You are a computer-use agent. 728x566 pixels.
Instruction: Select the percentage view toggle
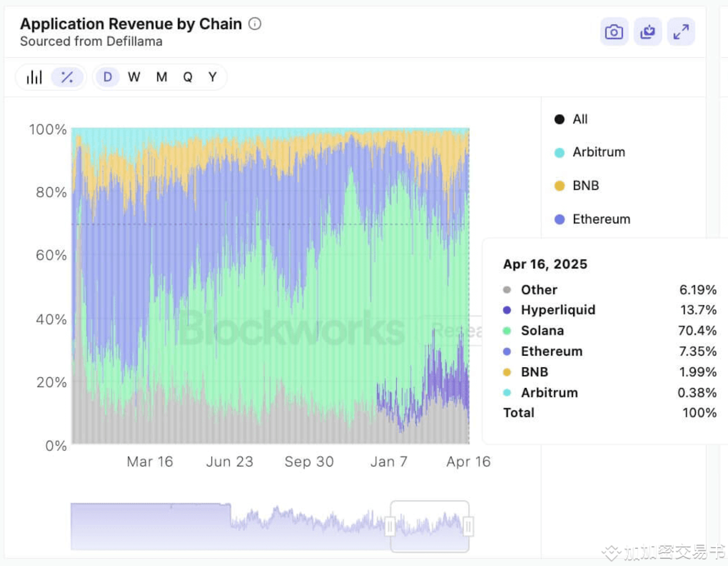(67, 77)
